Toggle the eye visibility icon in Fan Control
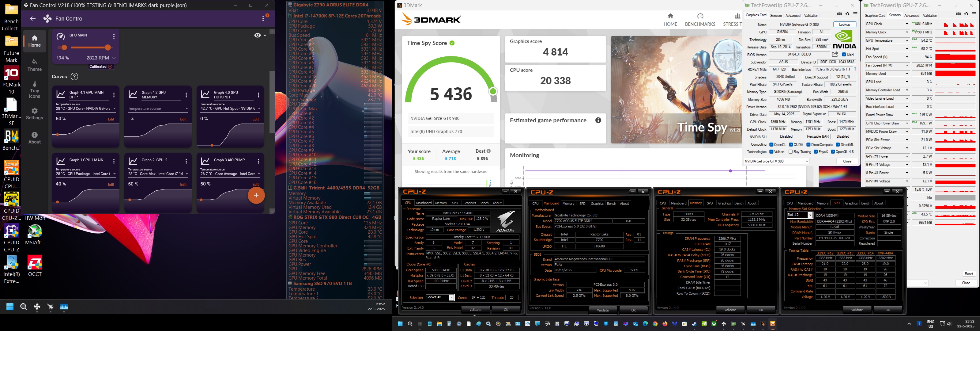The width and height of the screenshot is (980, 378). pos(258,35)
